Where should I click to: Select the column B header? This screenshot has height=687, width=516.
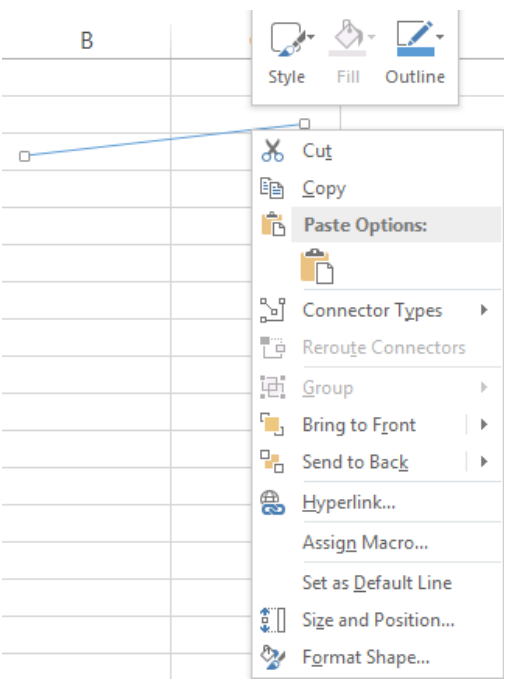86,41
